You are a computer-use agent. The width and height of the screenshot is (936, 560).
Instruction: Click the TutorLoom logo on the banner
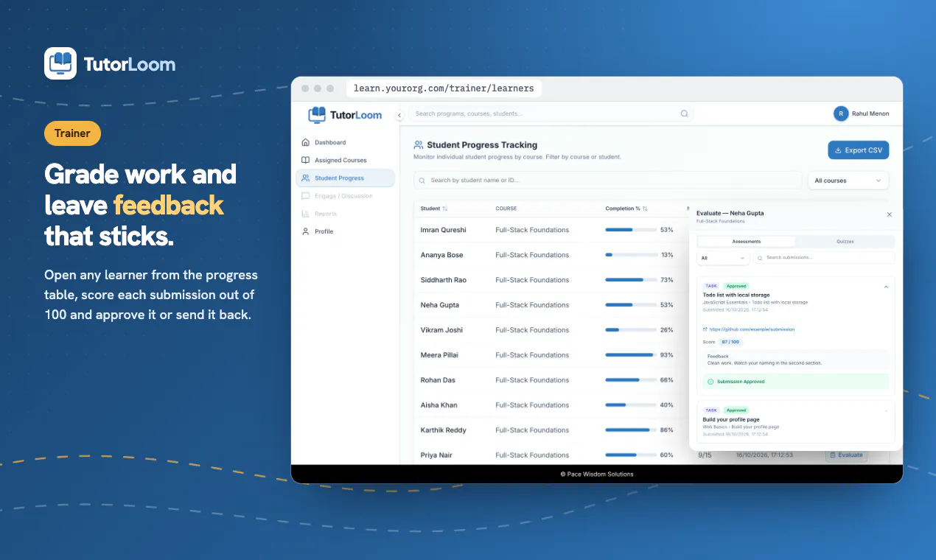click(x=110, y=63)
